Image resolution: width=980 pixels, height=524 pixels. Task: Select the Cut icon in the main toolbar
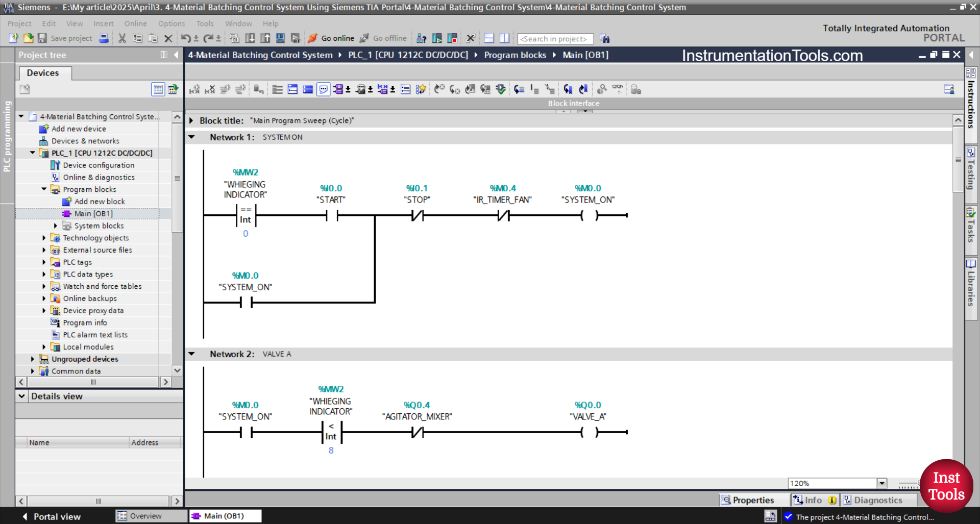[122, 38]
